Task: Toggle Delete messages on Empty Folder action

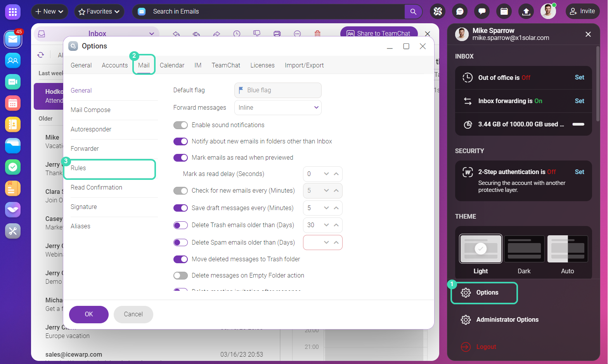Action: 180,276
